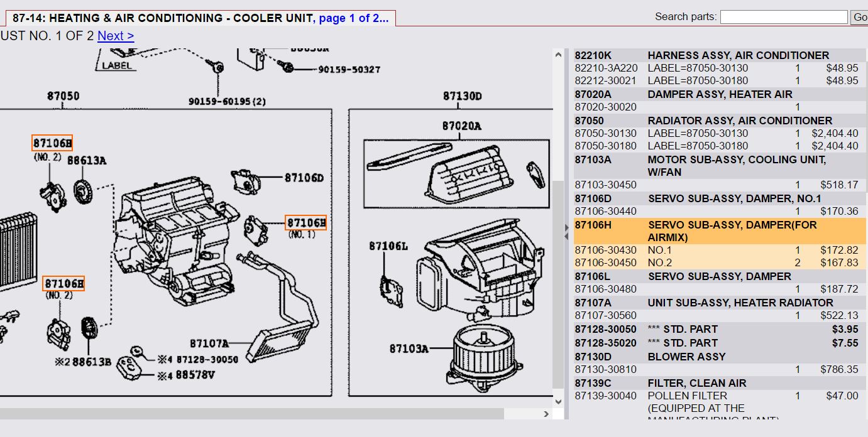Select the 87130D blower assembly label

(462, 96)
